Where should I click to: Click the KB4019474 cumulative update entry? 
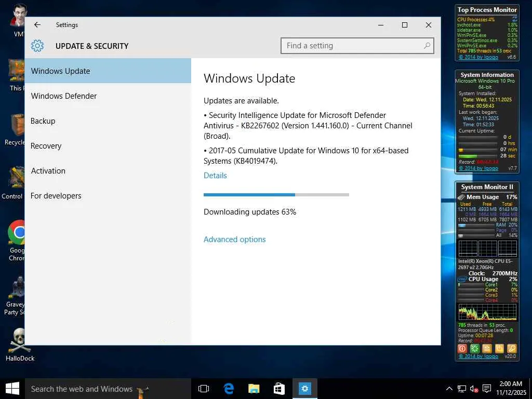(306, 156)
